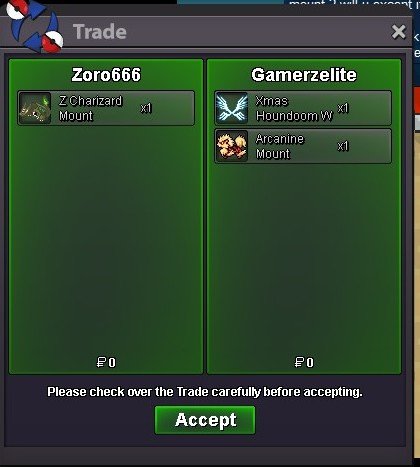Image resolution: width=420 pixels, height=467 pixels.
Task: Select the Z Charizard Mount item row
Action: [106, 108]
